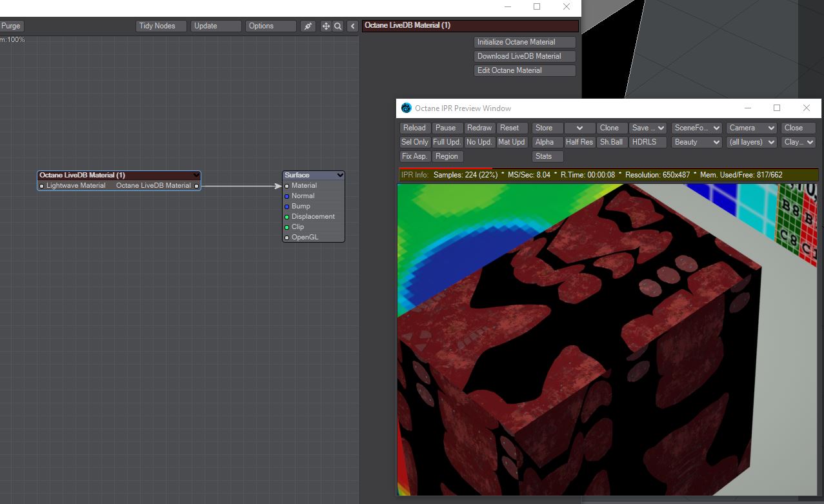Viewport: 824px width, 504px height.
Task: Click the Lightwave Material input socket
Action: pyautogui.click(x=42, y=186)
